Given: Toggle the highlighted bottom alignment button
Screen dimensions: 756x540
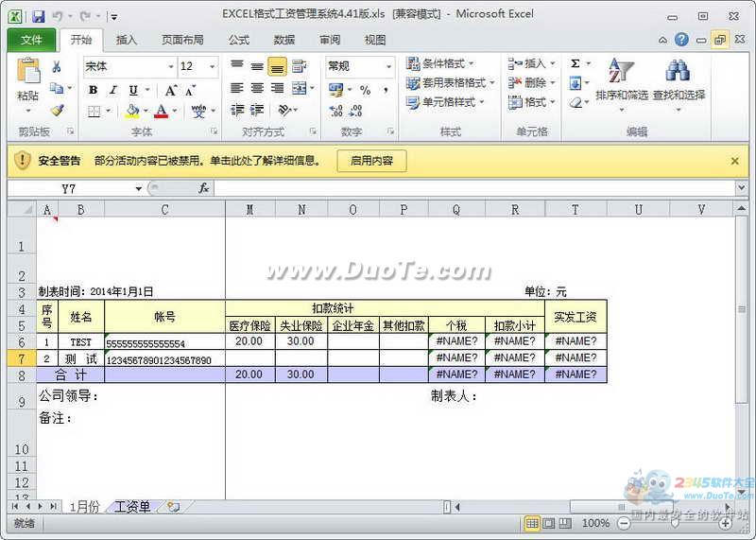Looking at the screenshot, I should [277, 66].
